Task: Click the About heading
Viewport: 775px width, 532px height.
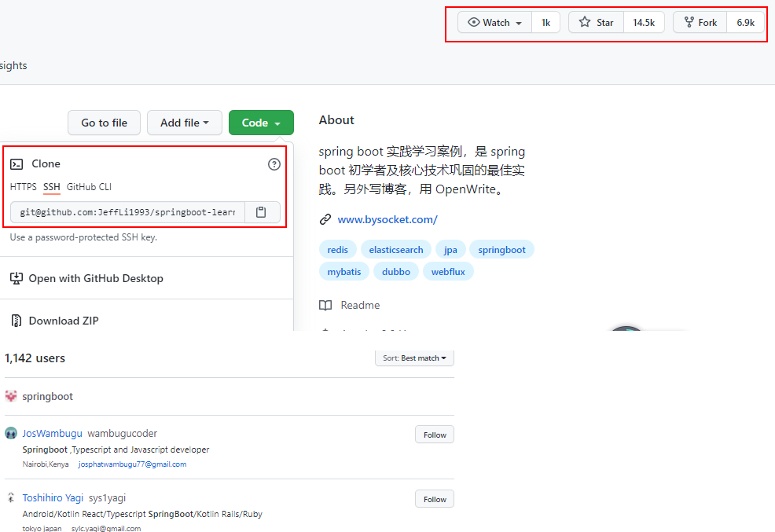Action: tap(336, 120)
